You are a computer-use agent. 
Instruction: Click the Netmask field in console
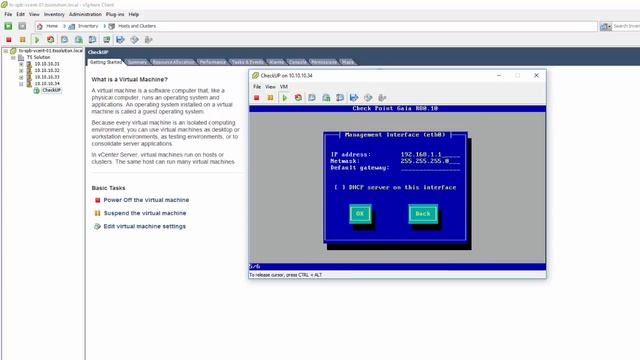pos(430,161)
